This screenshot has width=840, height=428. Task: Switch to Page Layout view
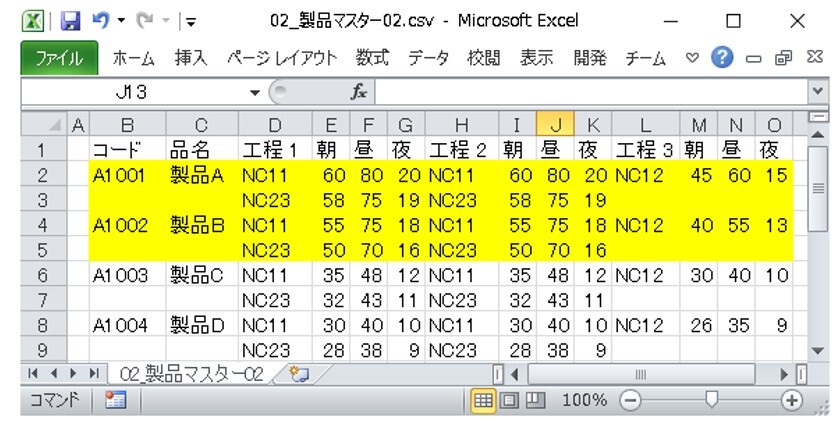510,400
